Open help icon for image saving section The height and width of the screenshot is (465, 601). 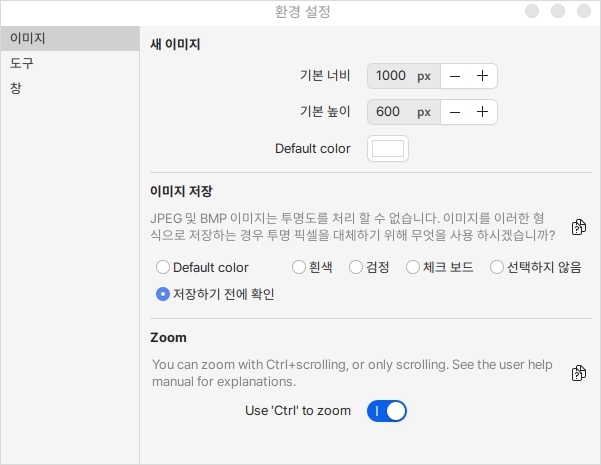coord(578,228)
